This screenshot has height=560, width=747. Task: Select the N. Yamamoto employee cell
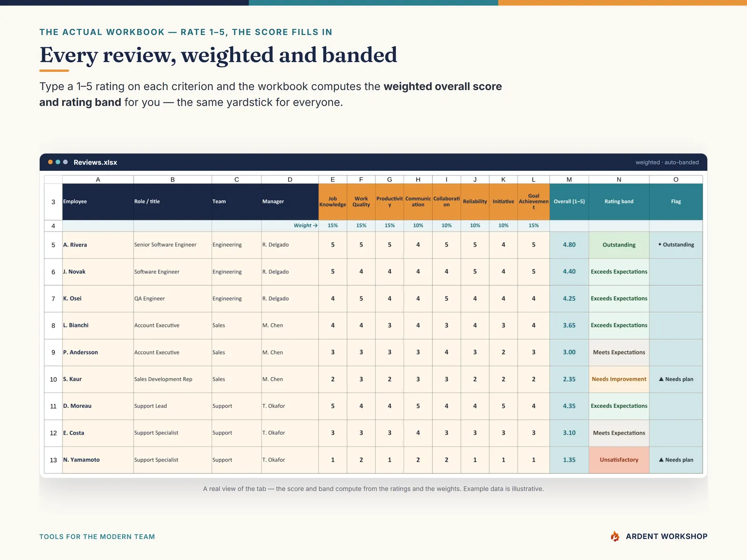tap(98, 460)
